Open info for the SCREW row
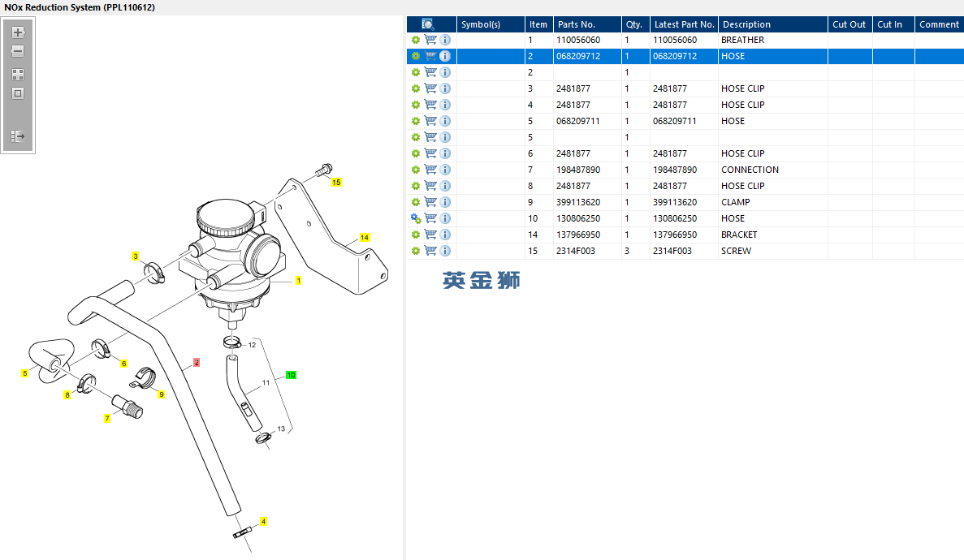This screenshot has height=560, width=964. tap(445, 251)
